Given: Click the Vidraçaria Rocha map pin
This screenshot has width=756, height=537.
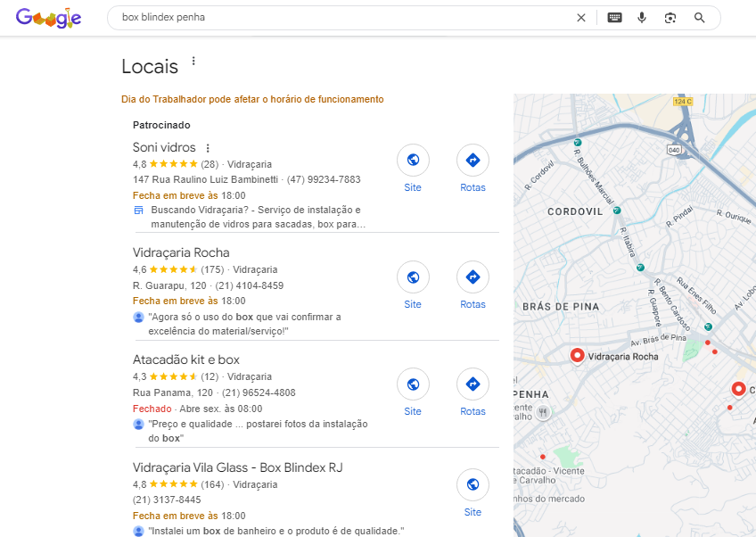Looking at the screenshot, I should [x=577, y=356].
